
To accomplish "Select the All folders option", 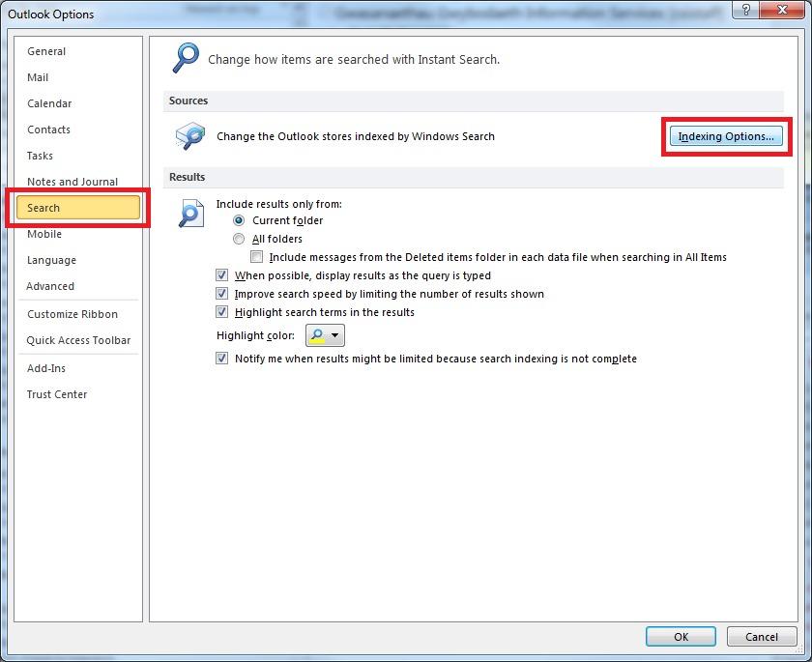I will point(239,239).
